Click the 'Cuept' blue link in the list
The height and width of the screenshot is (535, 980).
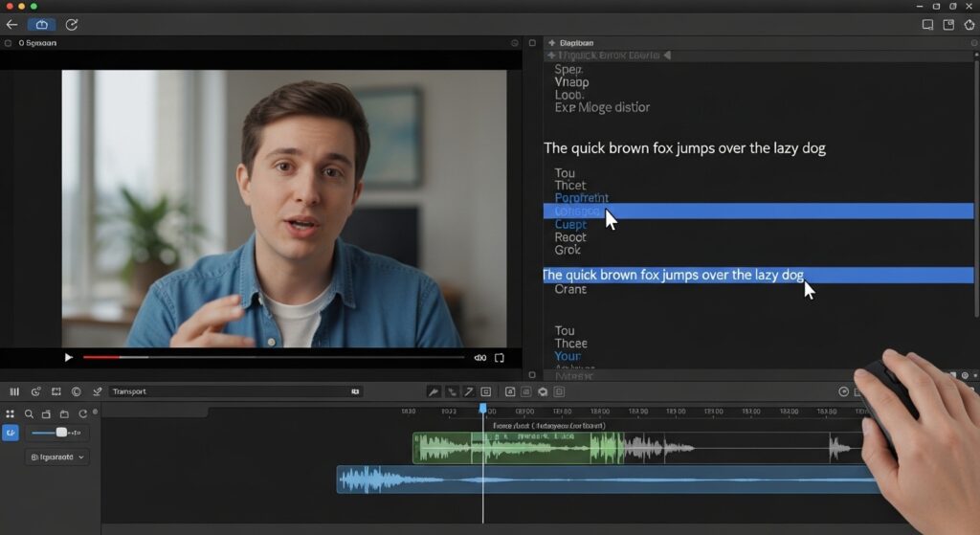570,225
